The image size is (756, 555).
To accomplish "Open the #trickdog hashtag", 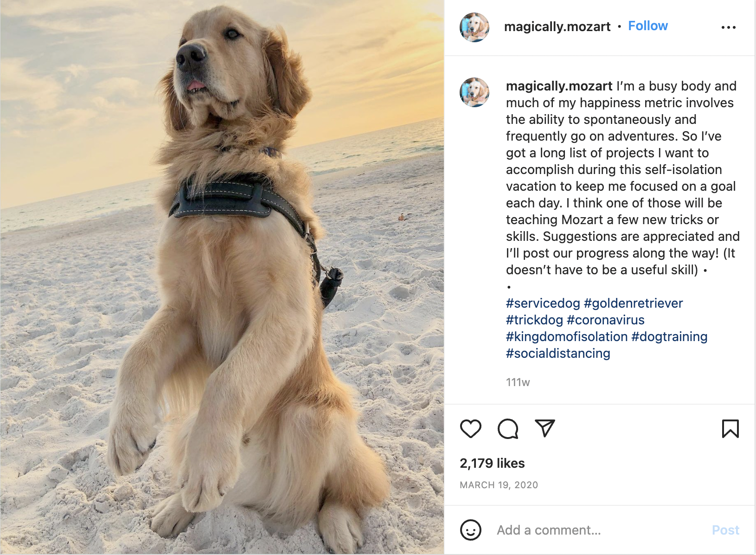I will pyautogui.click(x=534, y=320).
